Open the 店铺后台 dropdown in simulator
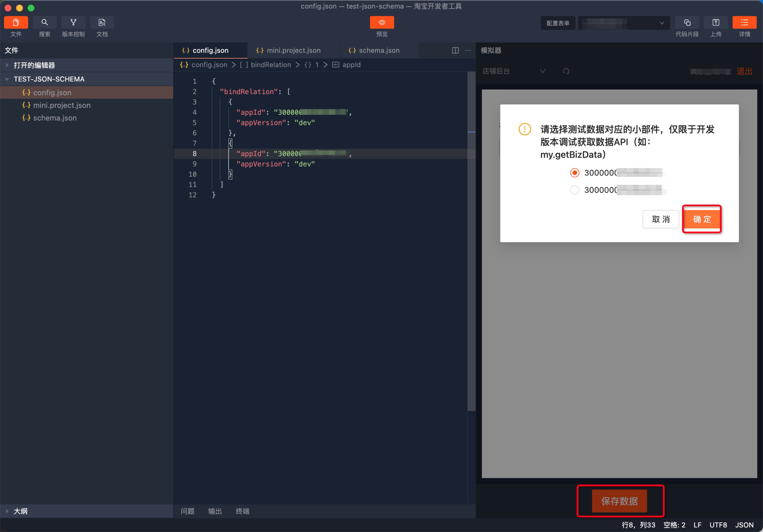 click(x=514, y=71)
